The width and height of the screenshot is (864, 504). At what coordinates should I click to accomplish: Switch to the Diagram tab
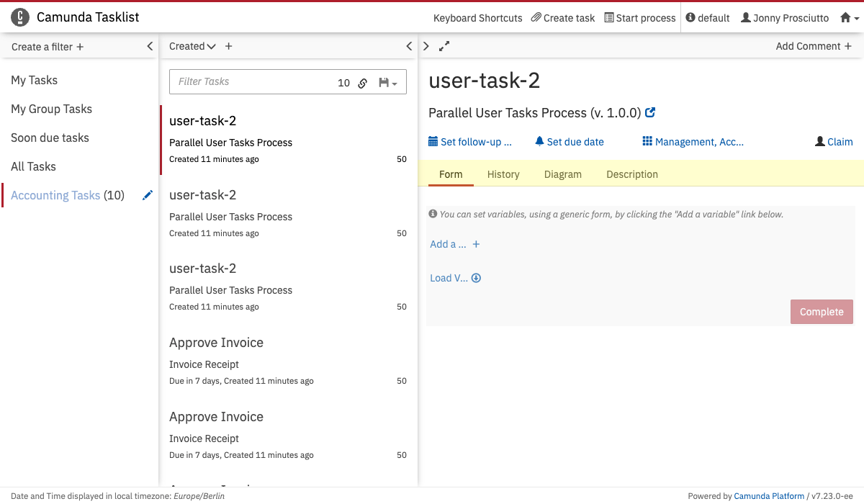[563, 174]
